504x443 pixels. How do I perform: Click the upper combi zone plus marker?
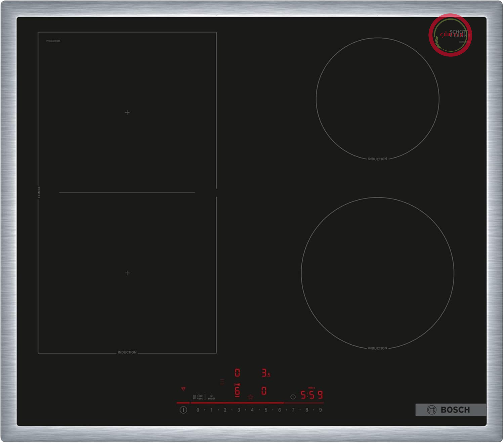127,113
